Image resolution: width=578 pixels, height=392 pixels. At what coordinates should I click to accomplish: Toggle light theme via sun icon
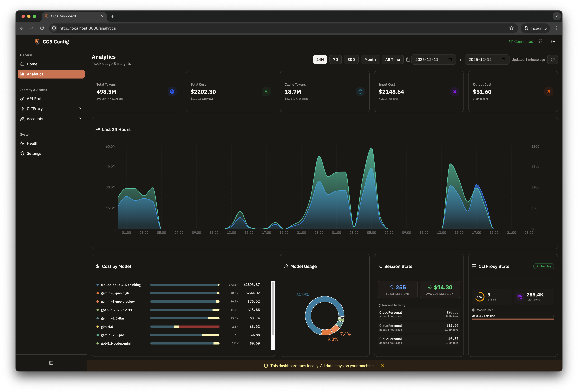click(x=553, y=41)
